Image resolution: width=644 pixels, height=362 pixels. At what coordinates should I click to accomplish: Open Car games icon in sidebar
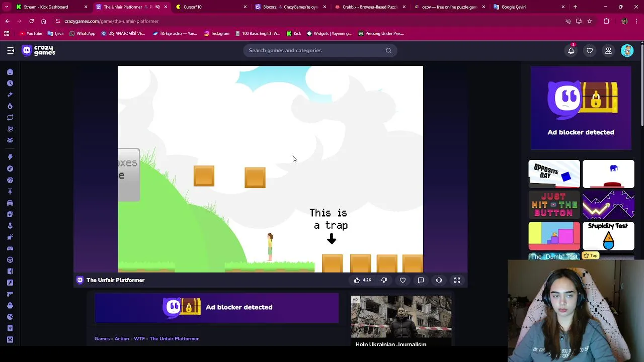point(10,203)
